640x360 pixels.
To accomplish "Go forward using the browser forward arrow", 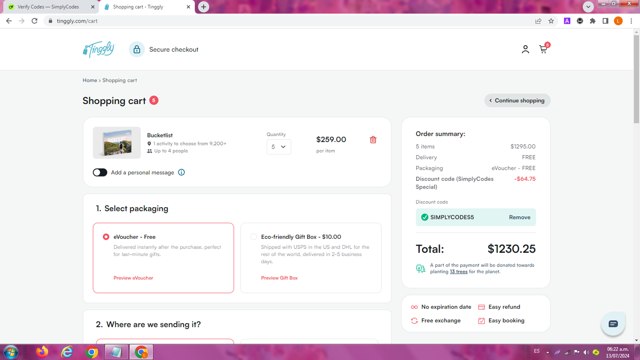I will click(x=21, y=21).
